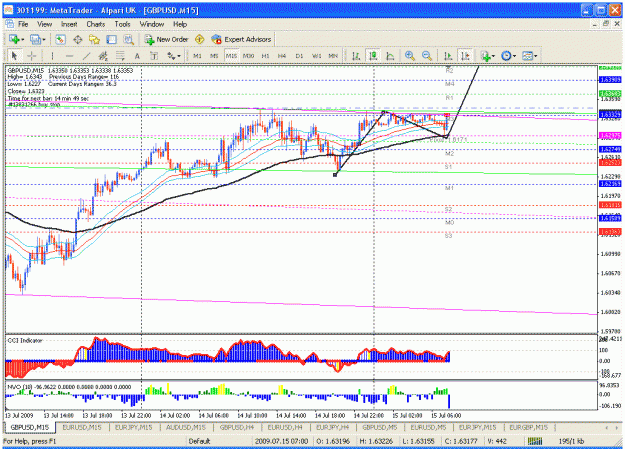Open the indicators list icon

(x=485, y=56)
